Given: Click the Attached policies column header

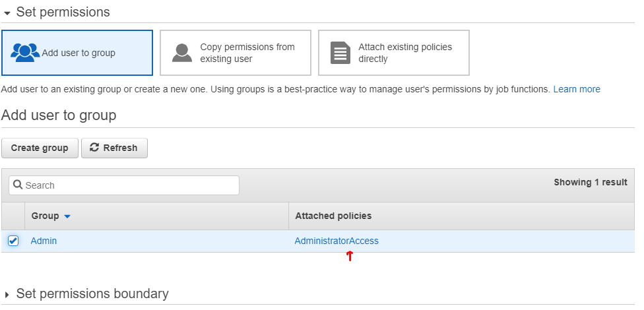Looking at the screenshot, I should tap(333, 216).
